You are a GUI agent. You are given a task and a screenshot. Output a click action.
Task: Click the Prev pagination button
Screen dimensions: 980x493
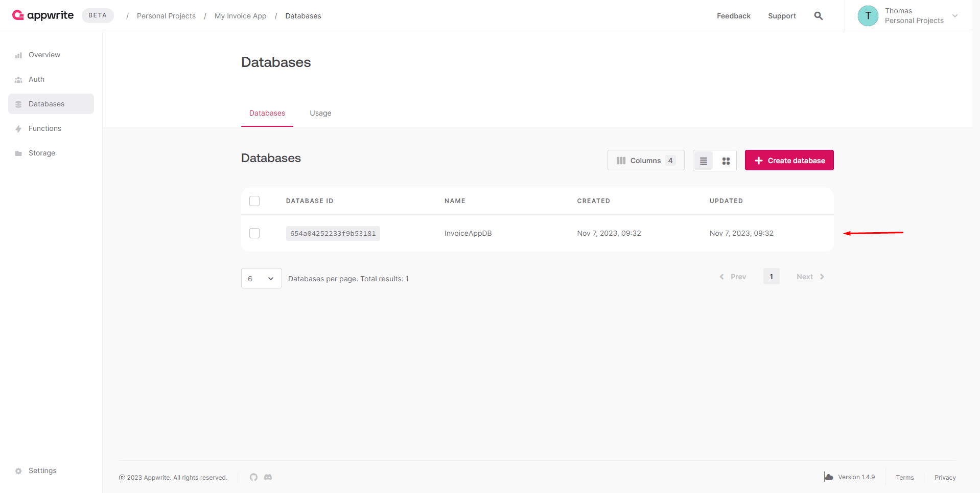tap(733, 277)
